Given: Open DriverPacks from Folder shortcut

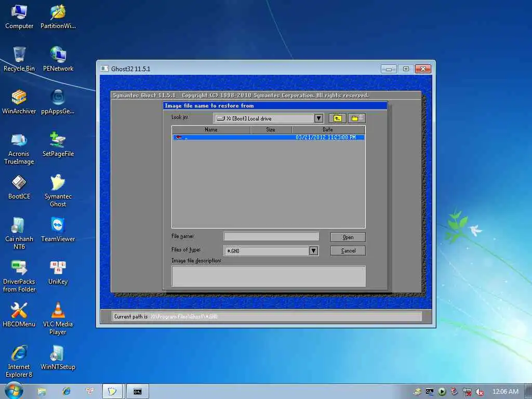Looking at the screenshot, I should (19, 276).
